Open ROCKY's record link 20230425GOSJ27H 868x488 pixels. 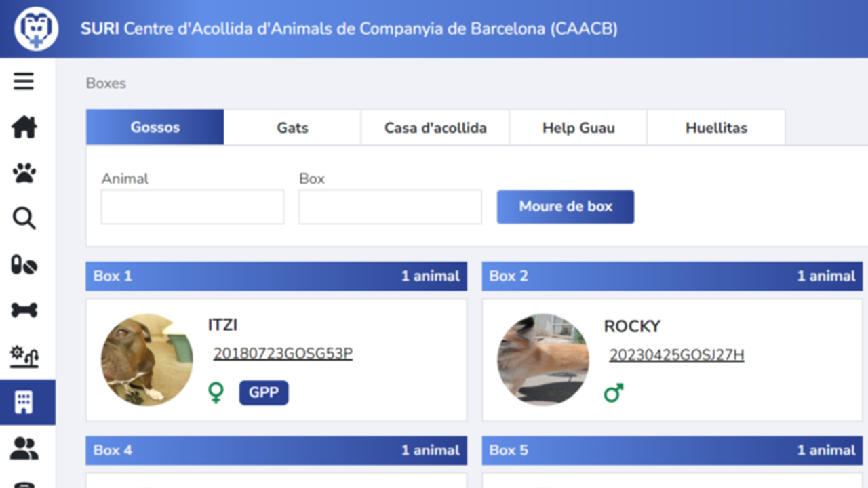[x=676, y=355]
